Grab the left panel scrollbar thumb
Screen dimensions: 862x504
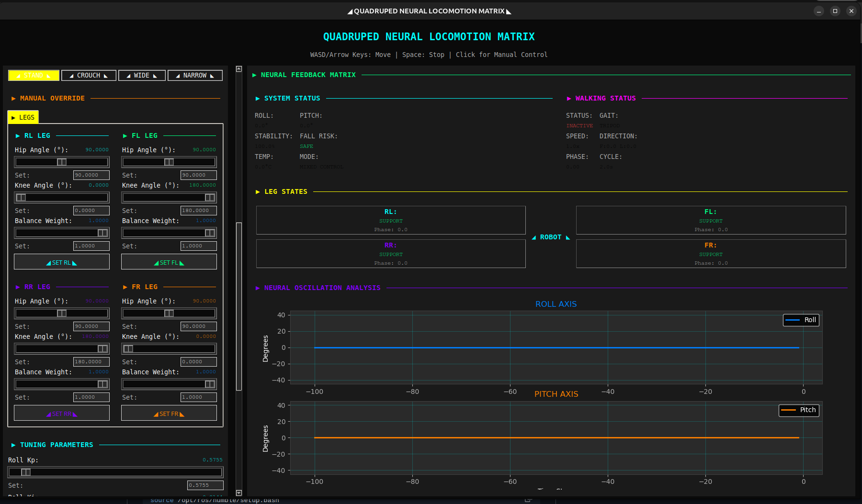tap(239, 306)
